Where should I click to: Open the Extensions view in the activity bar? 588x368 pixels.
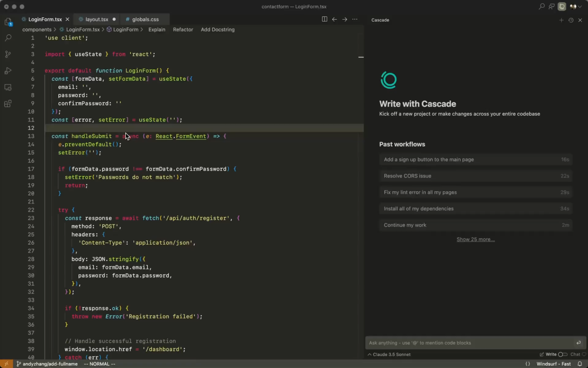click(x=8, y=104)
